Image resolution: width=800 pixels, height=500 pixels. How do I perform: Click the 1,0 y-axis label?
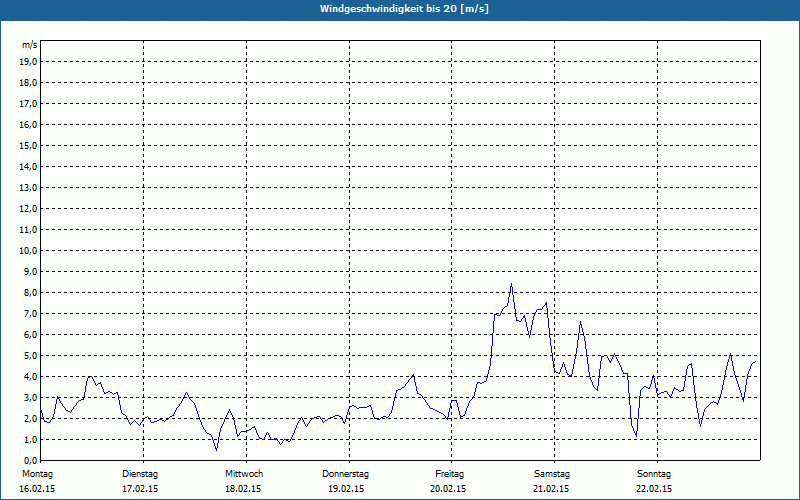point(30,439)
